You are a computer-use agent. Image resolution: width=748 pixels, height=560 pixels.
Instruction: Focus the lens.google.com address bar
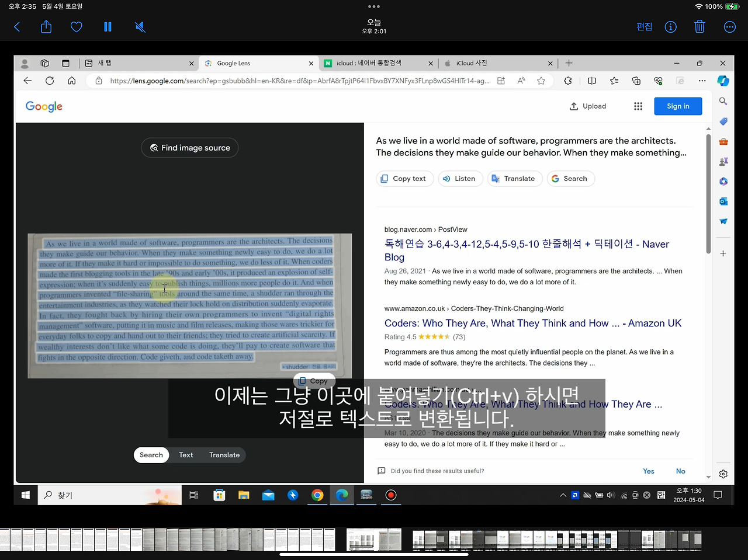click(x=299, y=81)
